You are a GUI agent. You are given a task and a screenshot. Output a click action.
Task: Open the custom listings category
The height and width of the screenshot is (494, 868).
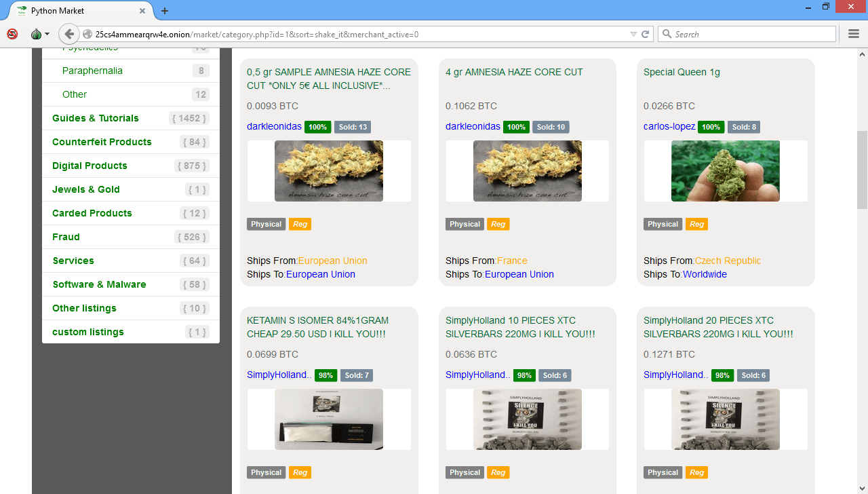[88, 332]
